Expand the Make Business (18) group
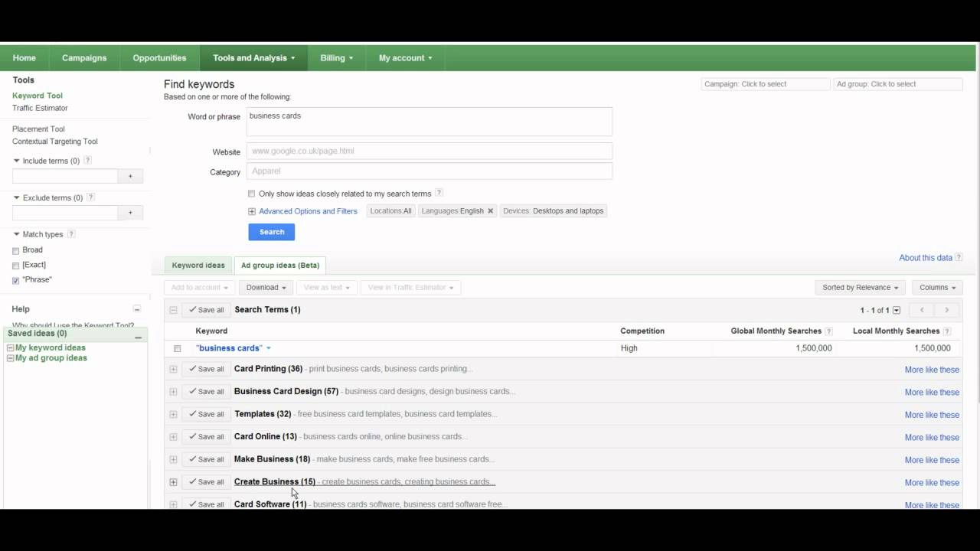The height and width of the screenshot is (551, 980). [x=173, y=459]
